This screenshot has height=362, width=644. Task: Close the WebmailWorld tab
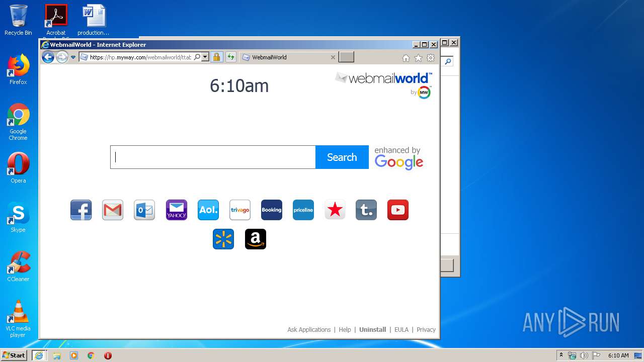(333, 57)
